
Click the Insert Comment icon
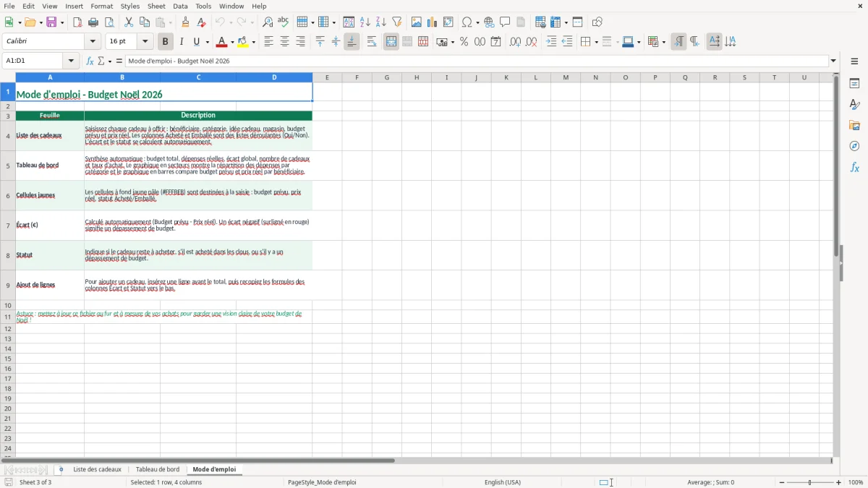coord(505,22)
